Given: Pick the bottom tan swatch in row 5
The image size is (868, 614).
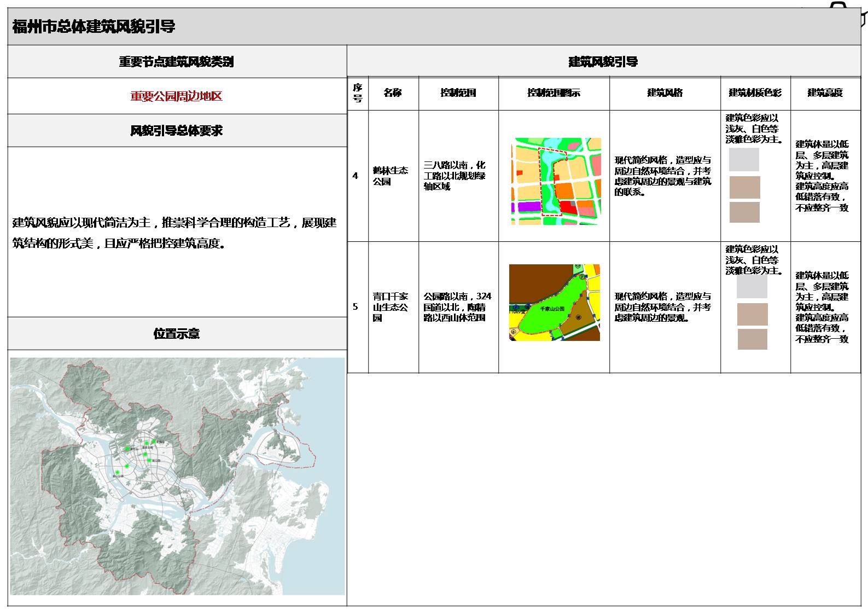Looking at the screenshot, I should [x=752, y=339].
